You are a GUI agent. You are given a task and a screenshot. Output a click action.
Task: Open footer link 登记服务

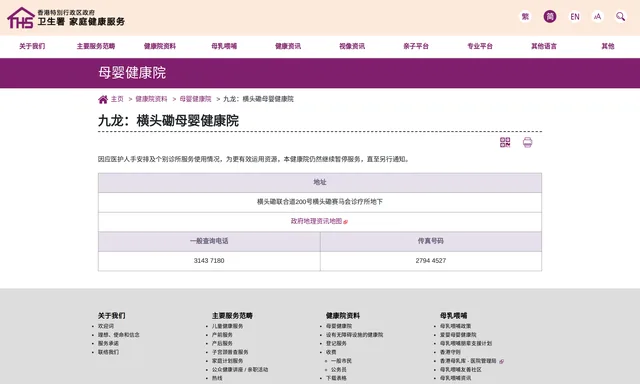point(336,343)
